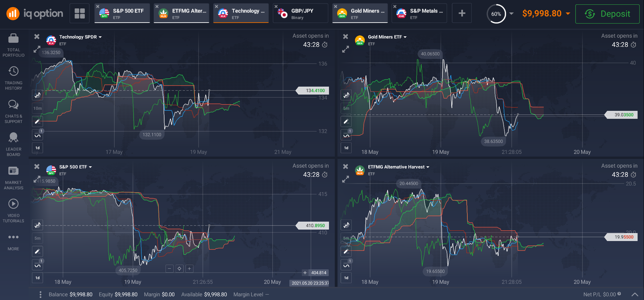The height and width of the screenshot is (300, 644).
Task: Switch to GBP/JPY Binary tab
Action: (300, 13)
